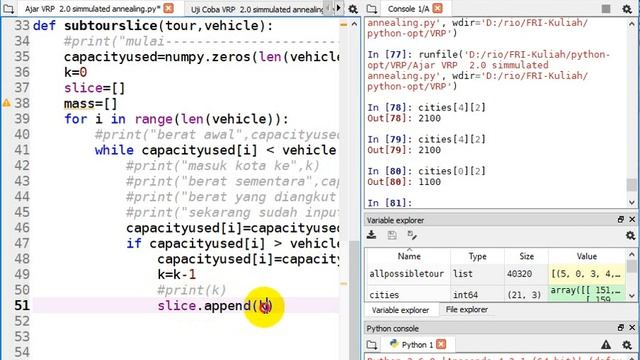Undock the Python console pane

621,328
